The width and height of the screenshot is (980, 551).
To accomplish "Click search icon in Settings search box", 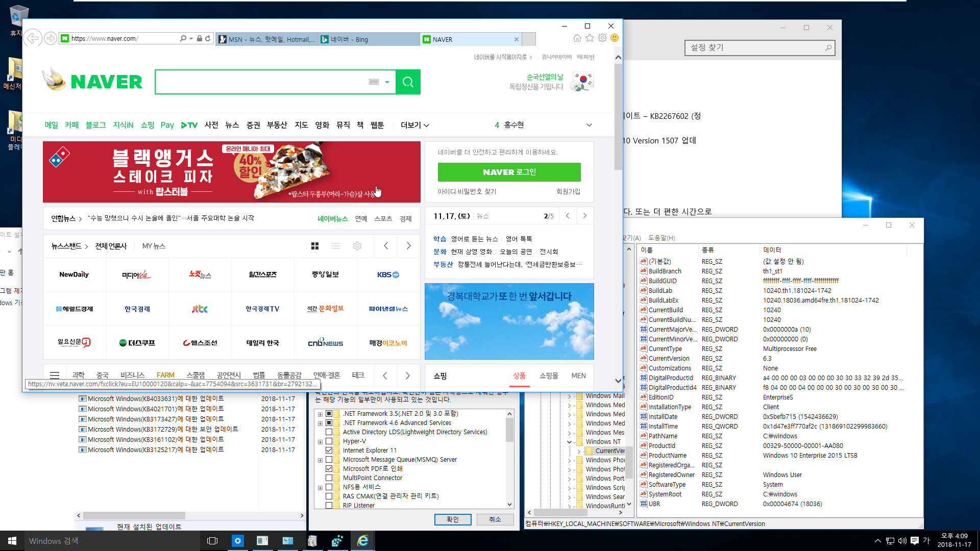I will 828,47.
